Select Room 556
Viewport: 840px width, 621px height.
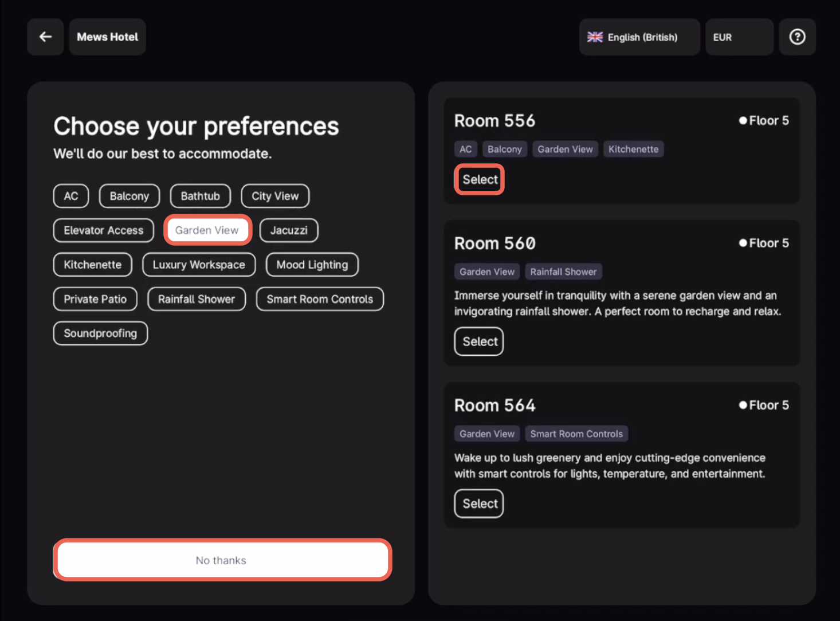480,180
